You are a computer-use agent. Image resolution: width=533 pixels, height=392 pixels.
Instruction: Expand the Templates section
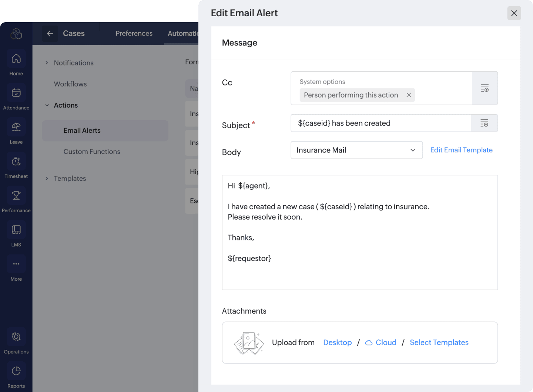tap(47, 178)
